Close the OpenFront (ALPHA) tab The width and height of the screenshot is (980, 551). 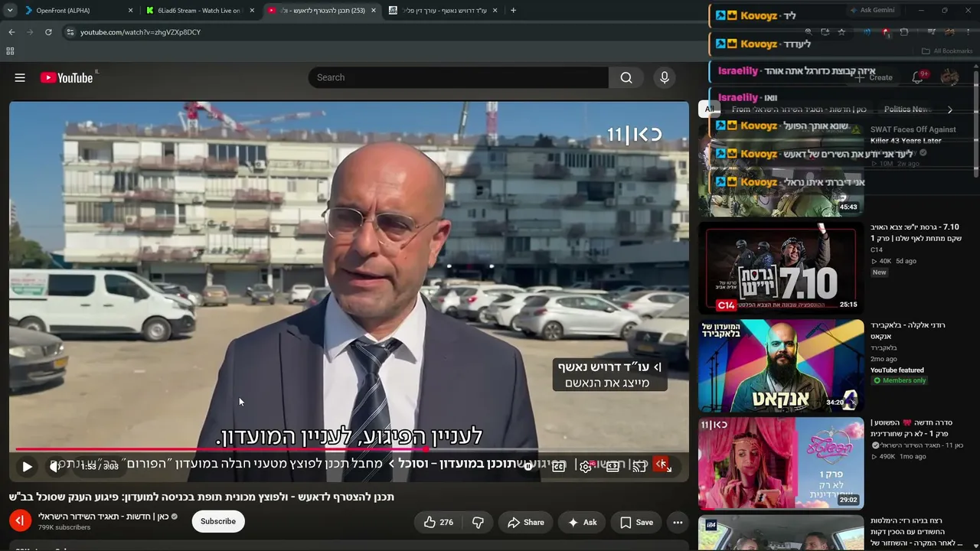(130, 11)
